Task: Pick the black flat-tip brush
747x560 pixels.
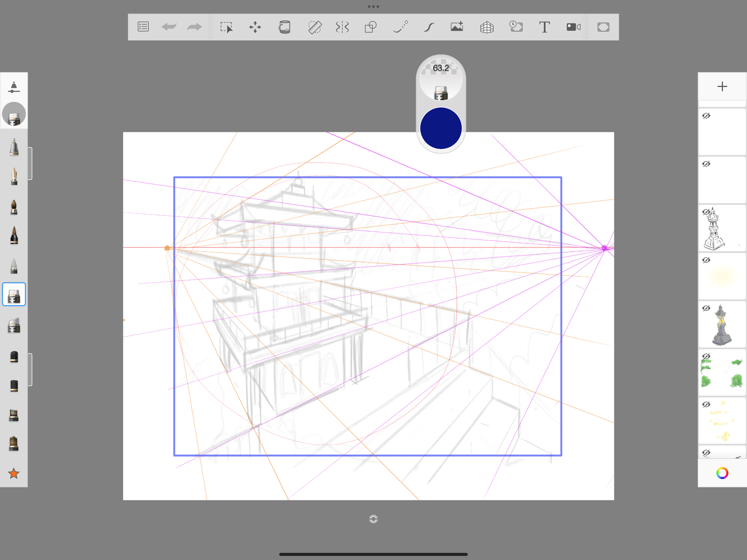Action: pyautogui.click(x=14, y=385)
